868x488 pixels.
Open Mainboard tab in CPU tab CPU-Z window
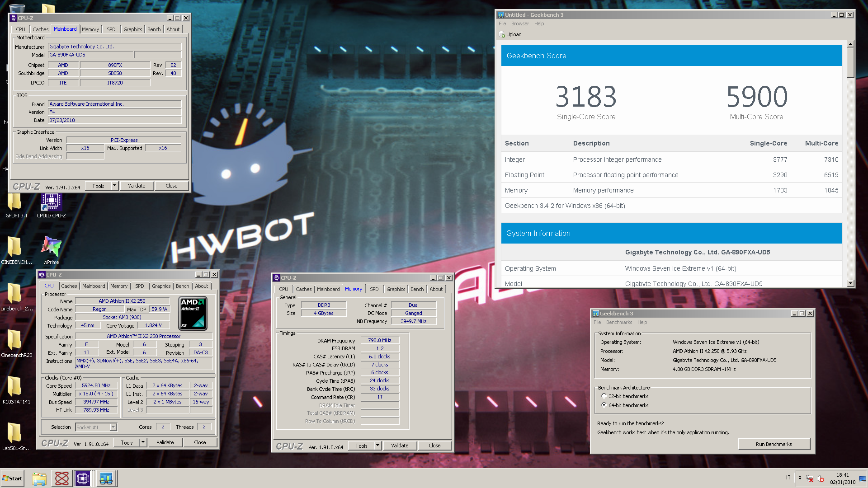(94, 286)
